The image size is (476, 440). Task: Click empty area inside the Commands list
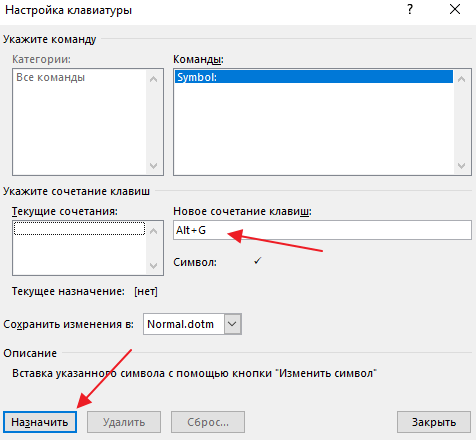(313, 128)
